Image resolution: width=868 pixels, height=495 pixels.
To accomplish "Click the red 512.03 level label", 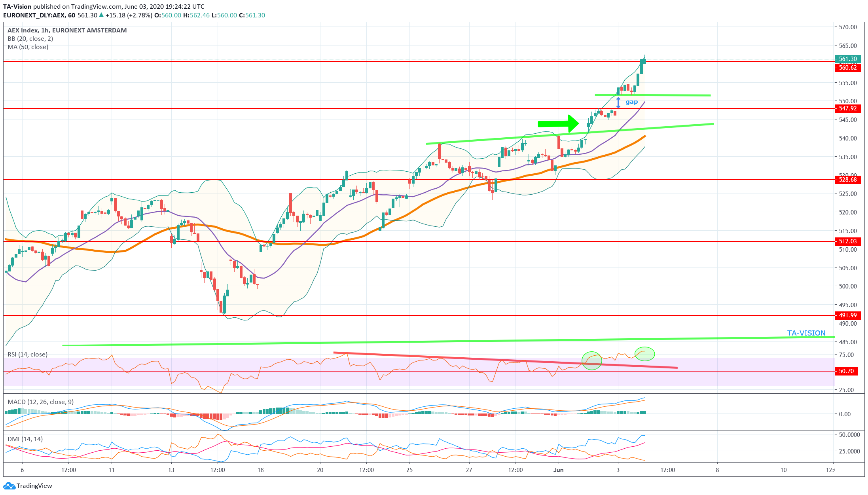I will (x=847, y=241).
